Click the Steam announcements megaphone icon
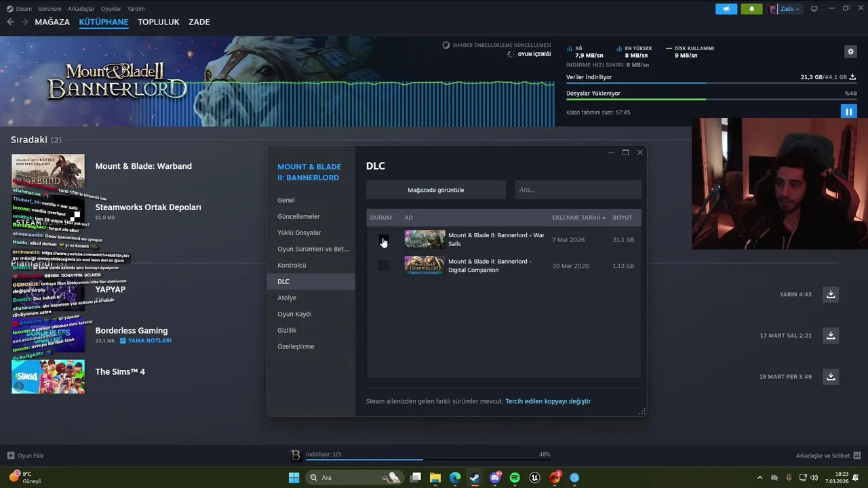This screenshot has height=488, width=868. pyautogui.click(x=726, y=9)
